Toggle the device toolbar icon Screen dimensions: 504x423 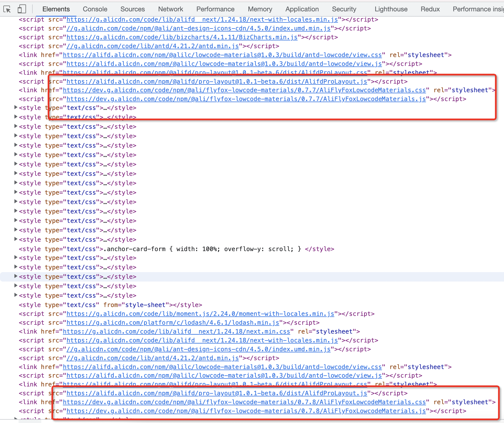click(x=22, y=9)
